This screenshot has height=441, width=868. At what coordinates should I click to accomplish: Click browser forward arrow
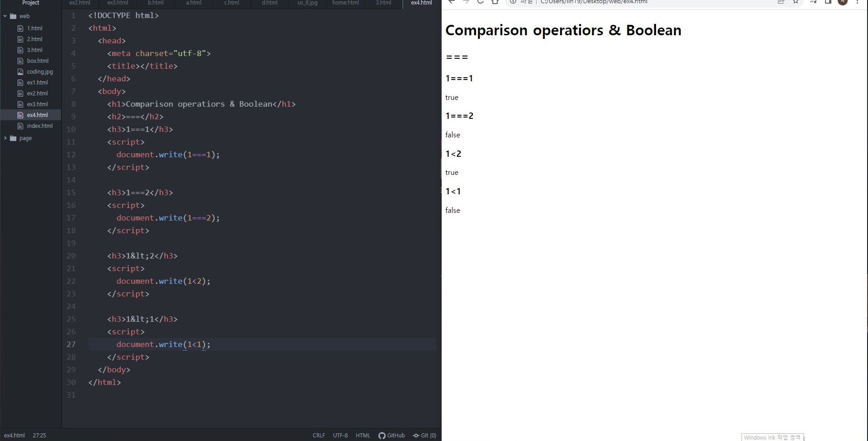point(466,2)
